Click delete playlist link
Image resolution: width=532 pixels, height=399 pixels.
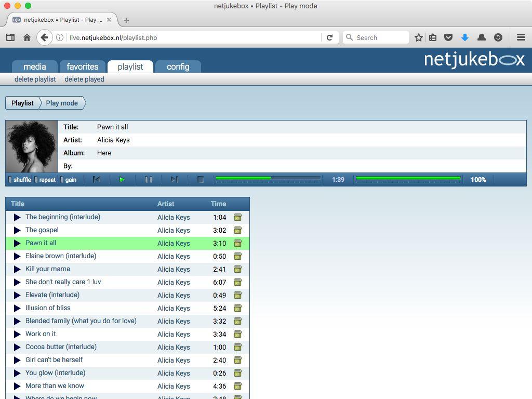click(35, 79)
